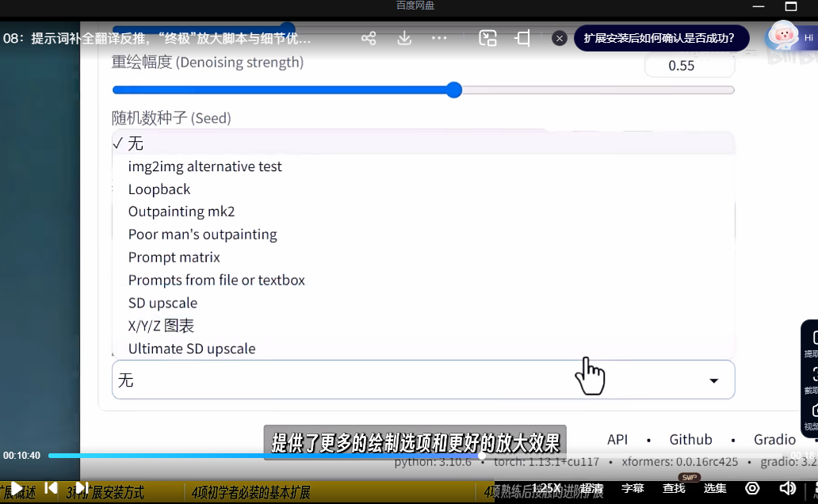Skip to the next video

pos(82,488)
